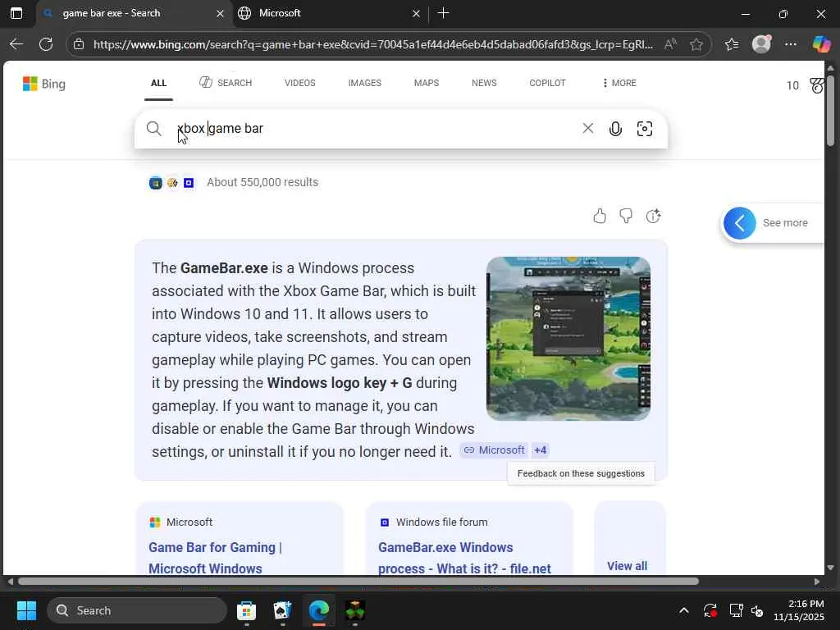Open the Favorites list icon
This screenshot has width=840, height=630.
(x=732, y=44)
